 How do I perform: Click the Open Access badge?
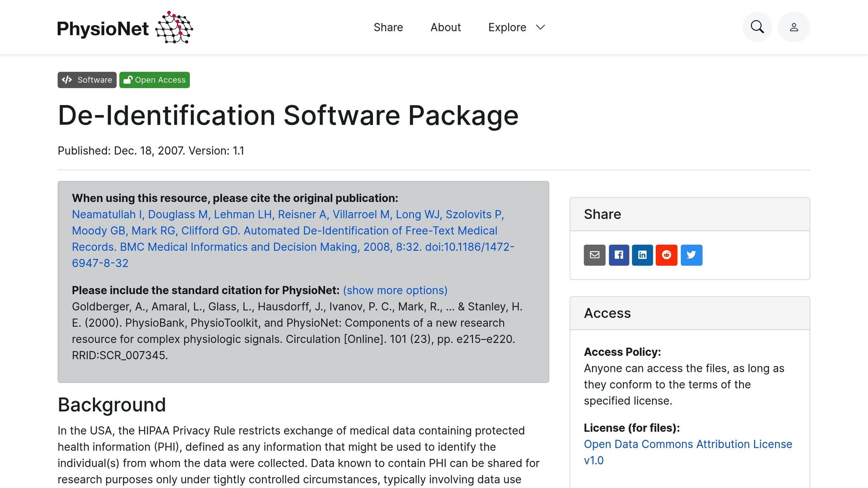(155, 80)
